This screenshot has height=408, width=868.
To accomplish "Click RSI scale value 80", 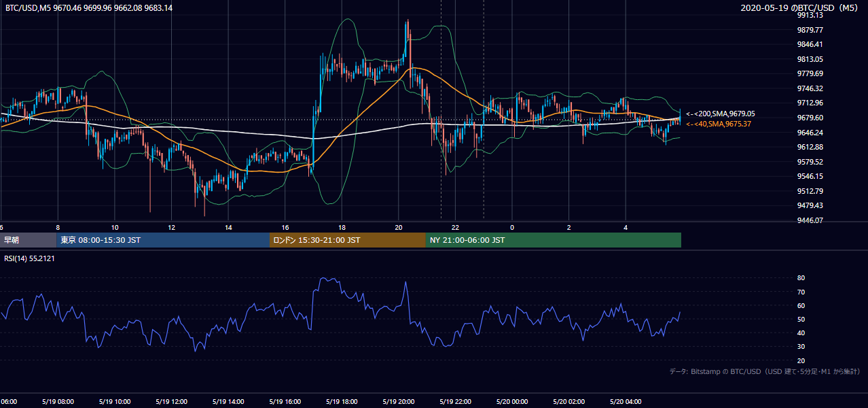I will (x=801, y=278).
